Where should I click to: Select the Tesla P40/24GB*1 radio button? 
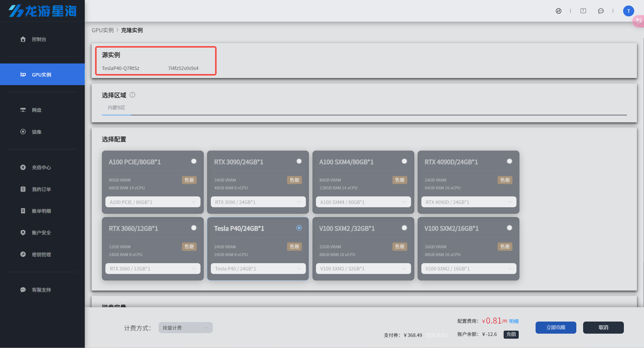(x=299, y=228)
